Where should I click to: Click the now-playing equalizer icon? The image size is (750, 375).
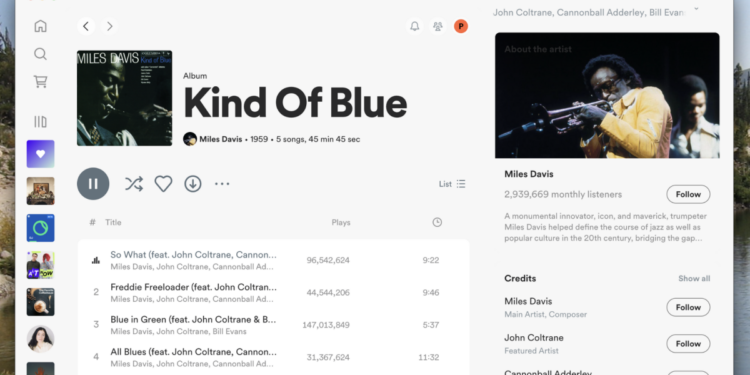coord(96,260)
